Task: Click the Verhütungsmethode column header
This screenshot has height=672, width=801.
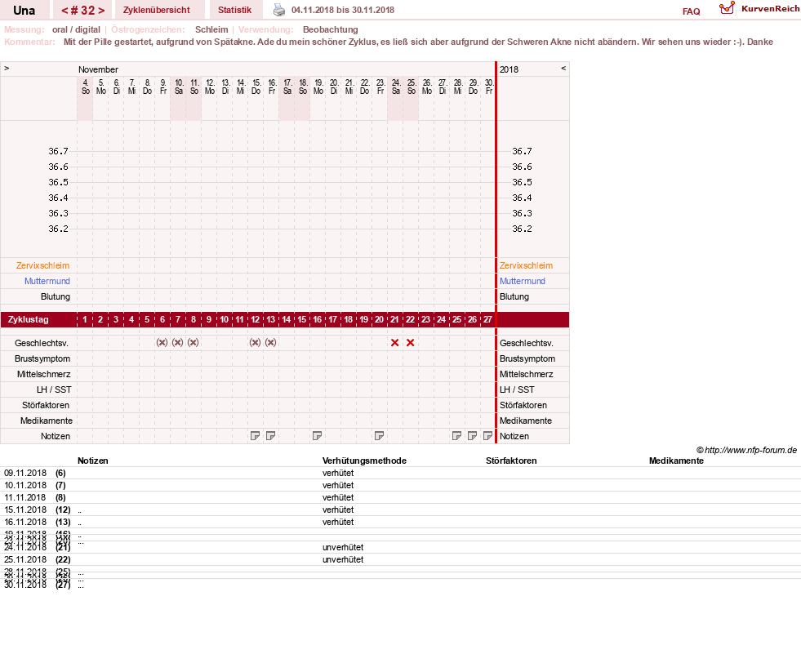Action: [x=364, y=461]
